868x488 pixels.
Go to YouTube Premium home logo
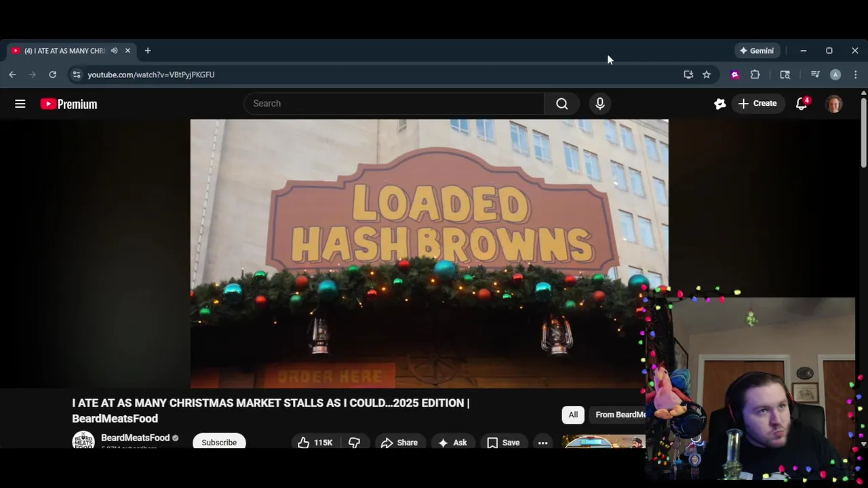coord(68,104)
